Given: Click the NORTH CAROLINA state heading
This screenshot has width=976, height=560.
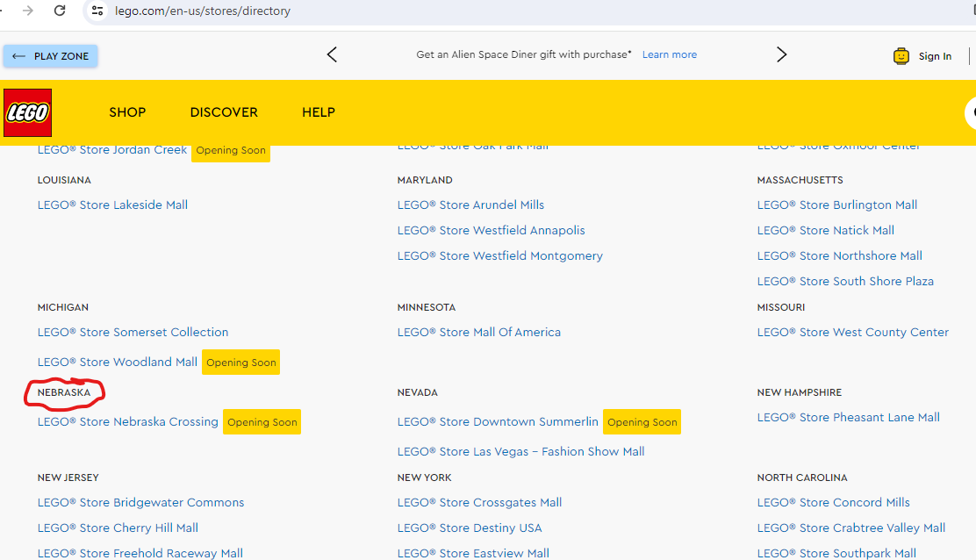Looking at the screenshot, I should click(x=801, y=477).
